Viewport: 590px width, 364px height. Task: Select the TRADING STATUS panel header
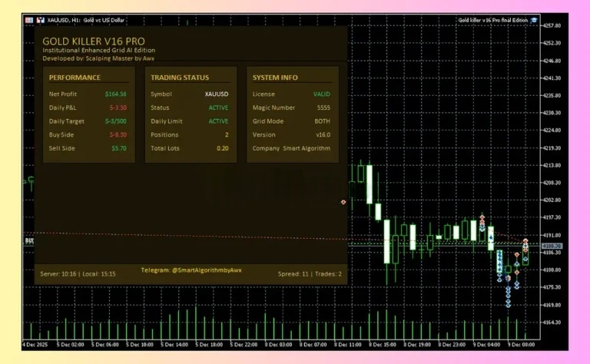point(179,78)
